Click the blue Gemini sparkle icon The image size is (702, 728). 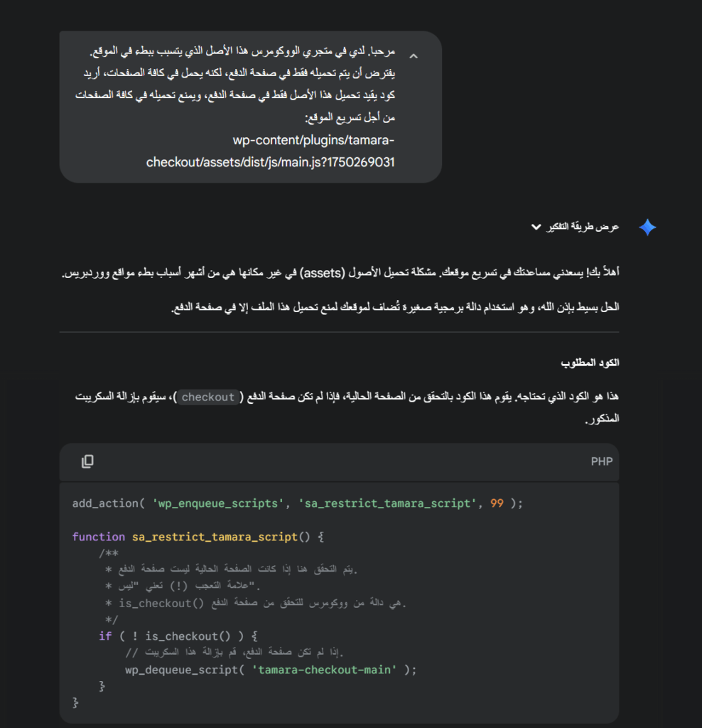click(647, 227)
